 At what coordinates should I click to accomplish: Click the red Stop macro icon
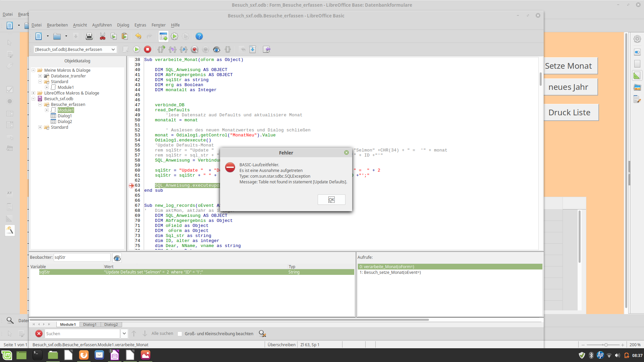148,50
